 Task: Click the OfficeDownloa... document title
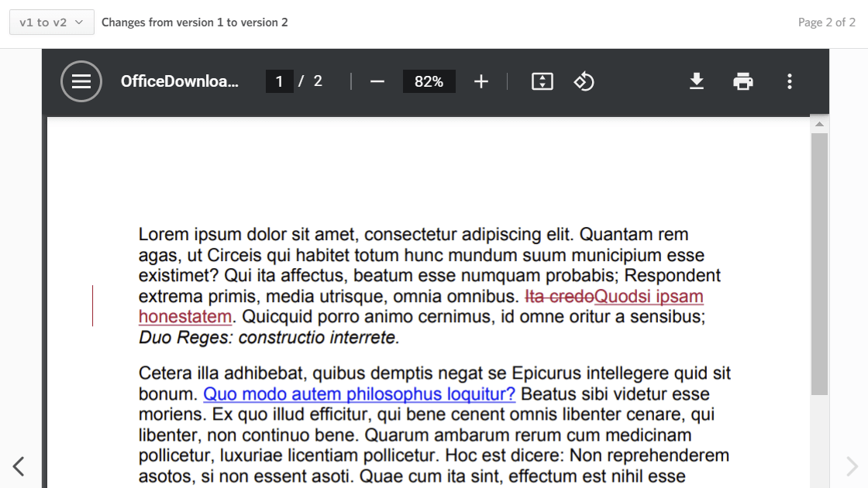click(x=180, y=81)
